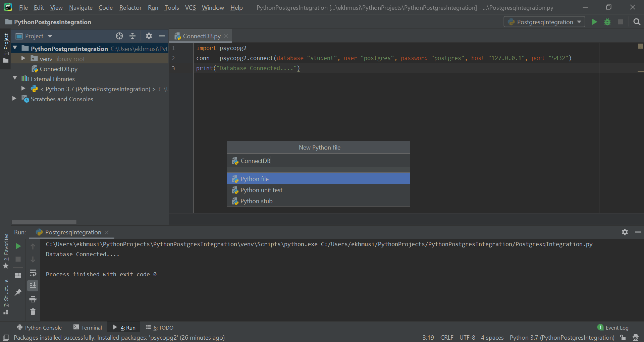Click the Debug bug icon
This screenshot has height=342, width=644.
(607, 22)
